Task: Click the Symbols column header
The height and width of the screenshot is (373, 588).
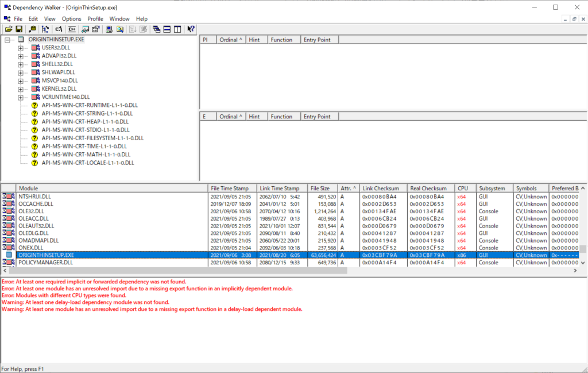Action: [531, 189]
